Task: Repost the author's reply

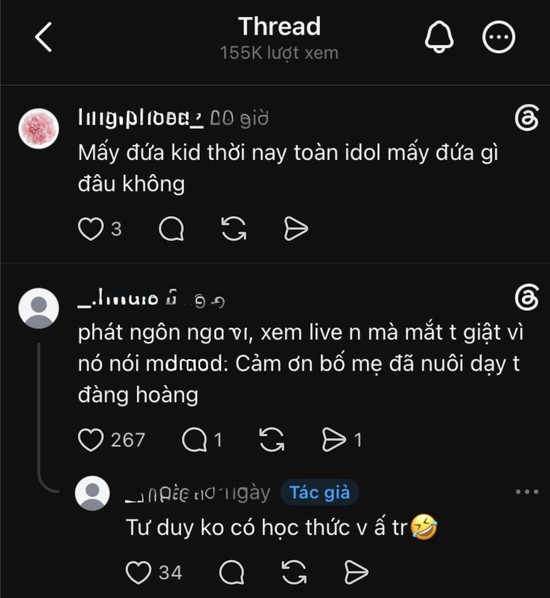Action: point(294,572)
